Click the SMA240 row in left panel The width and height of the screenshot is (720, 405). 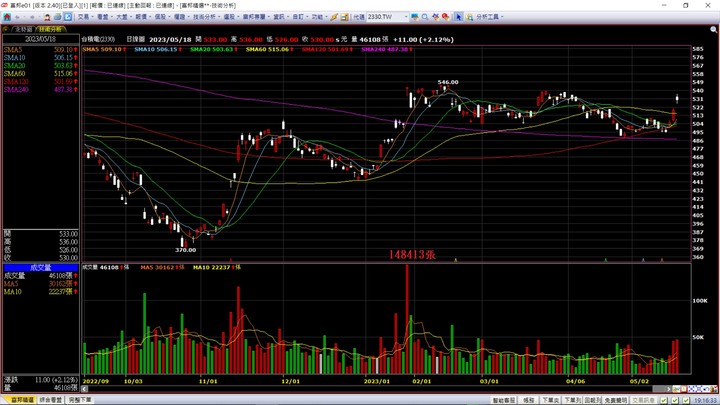(x=40, y=90)
